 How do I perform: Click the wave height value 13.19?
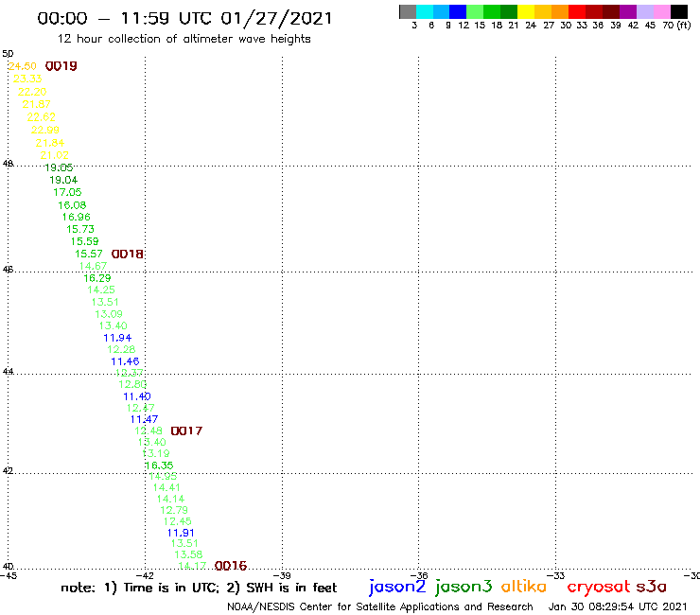tap(156, 454)
